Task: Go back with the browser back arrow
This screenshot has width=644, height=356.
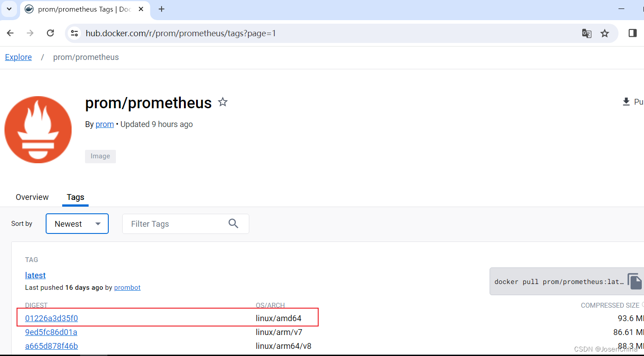Action: pos(10,33)
